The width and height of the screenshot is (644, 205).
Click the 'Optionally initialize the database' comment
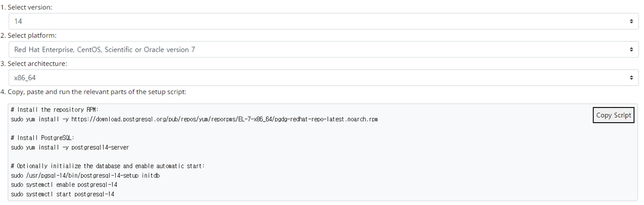coord(111,166)
